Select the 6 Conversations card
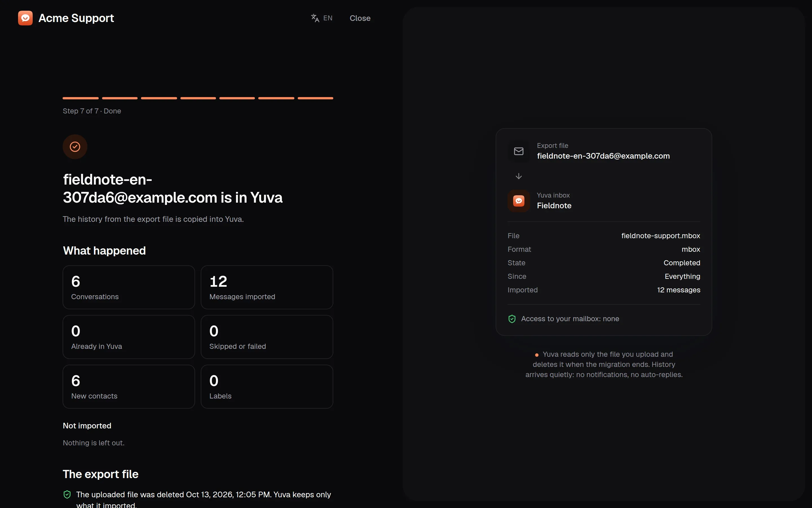812x508 pixels. (129, 287)
